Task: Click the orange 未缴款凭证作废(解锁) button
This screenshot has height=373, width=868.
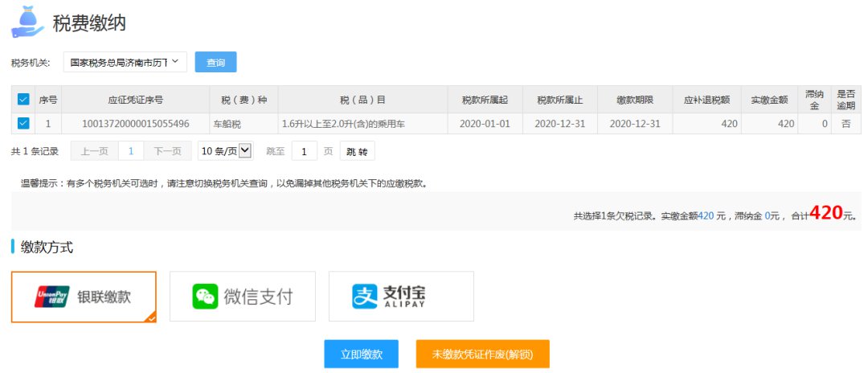Action: (482, 354)
